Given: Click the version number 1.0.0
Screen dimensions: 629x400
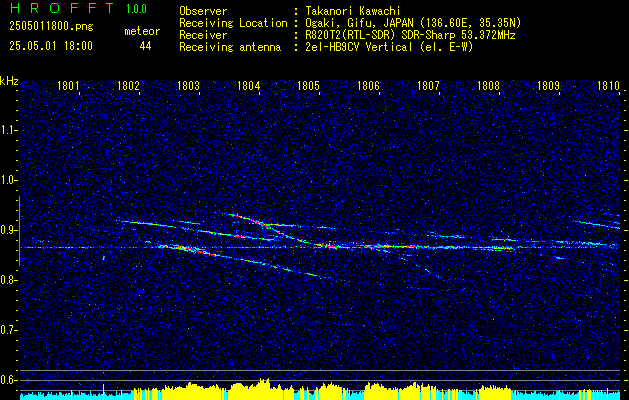Looking at the screenshot, I should [136, 8].
